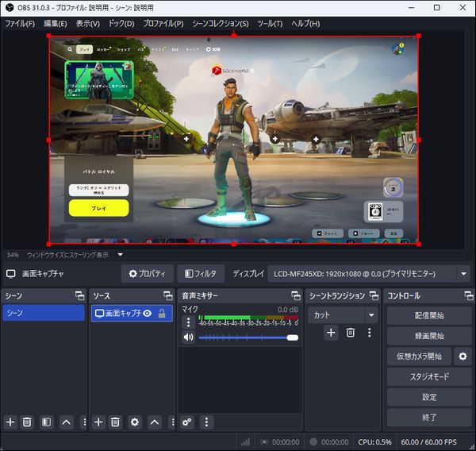
Task: Pop out the シーントランジション dock panel
Action: (374, 295)
